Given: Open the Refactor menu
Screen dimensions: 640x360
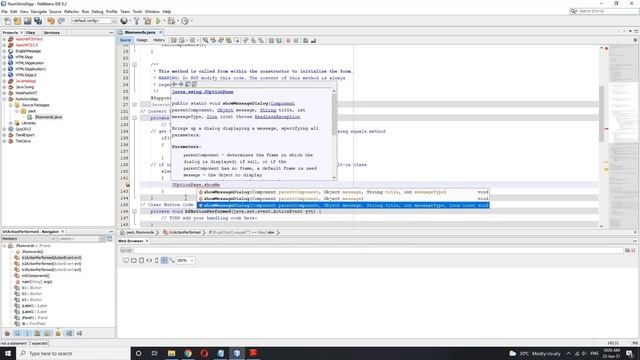Looking at the screenshot, I should (x=71, y=11).
